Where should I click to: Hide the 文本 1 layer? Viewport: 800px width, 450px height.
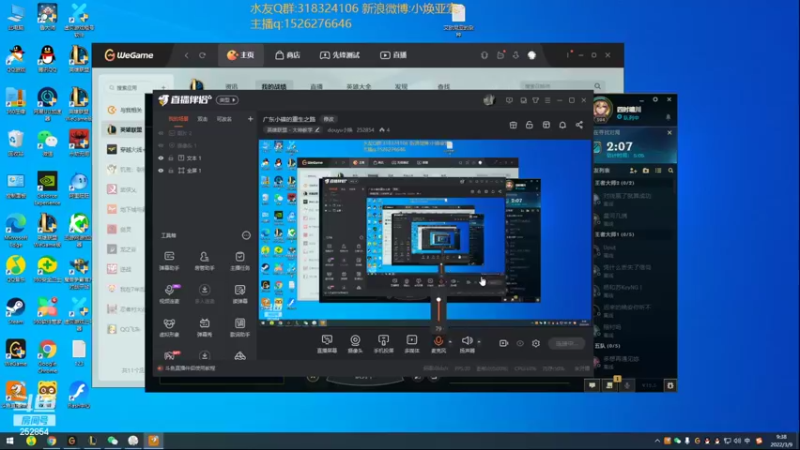pos(161,158)
